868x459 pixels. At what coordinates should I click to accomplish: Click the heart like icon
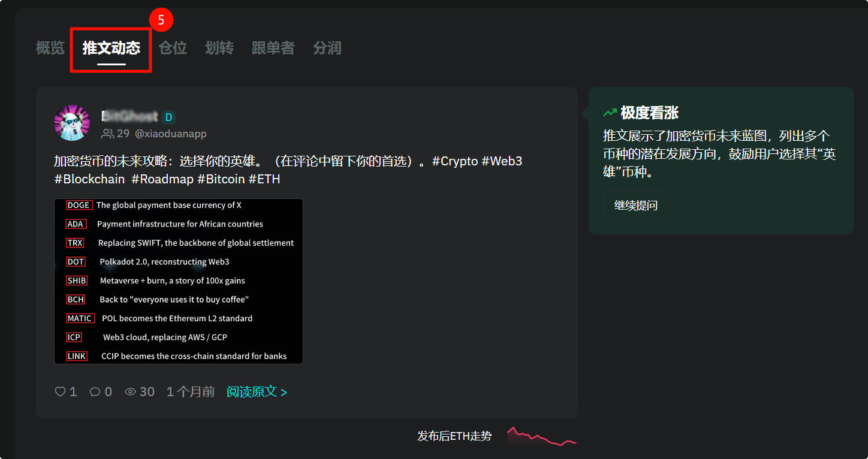(60, 392)
